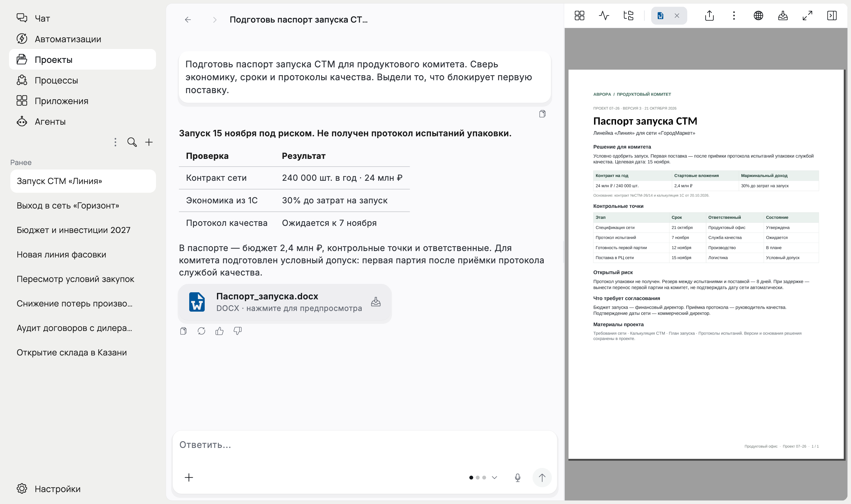Copy the assistant response
The image size is (851, 504).
[183, 331]
